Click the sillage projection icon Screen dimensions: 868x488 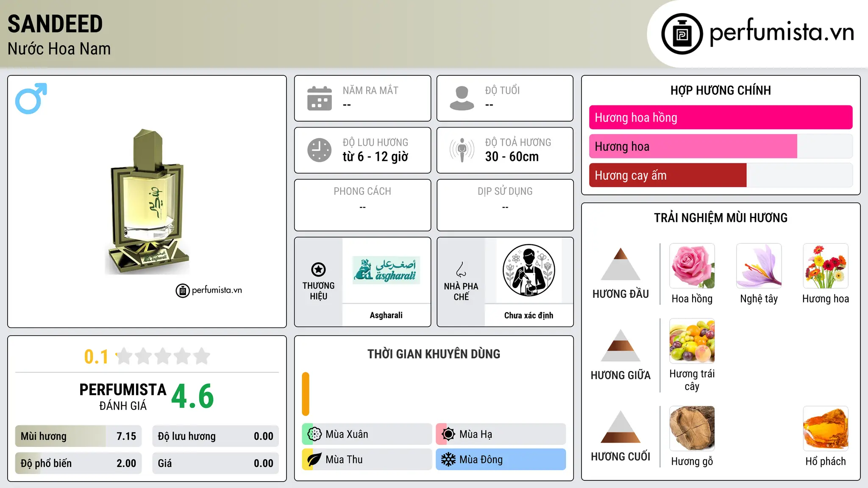coord(462,150)
